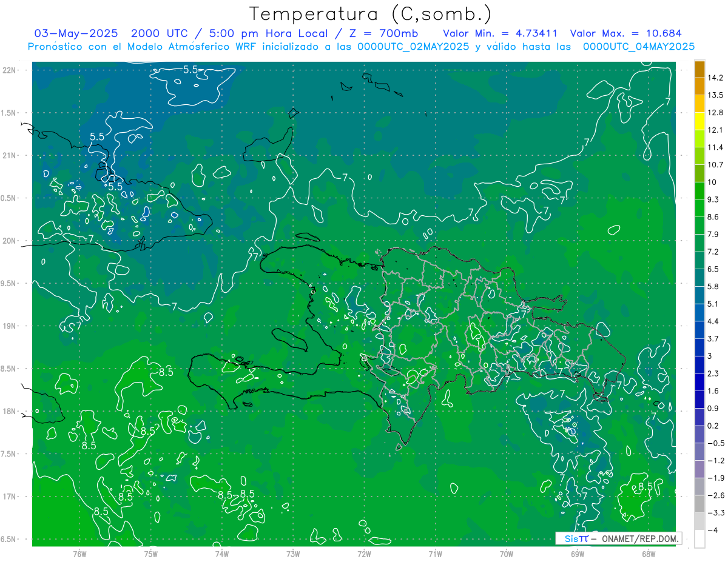
Task: Click the "19N" latitude label
Action: 10,326
